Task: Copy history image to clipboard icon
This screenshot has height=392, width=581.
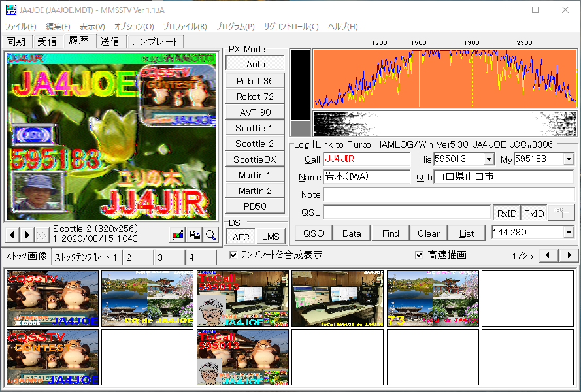Action: click(195, 235)
